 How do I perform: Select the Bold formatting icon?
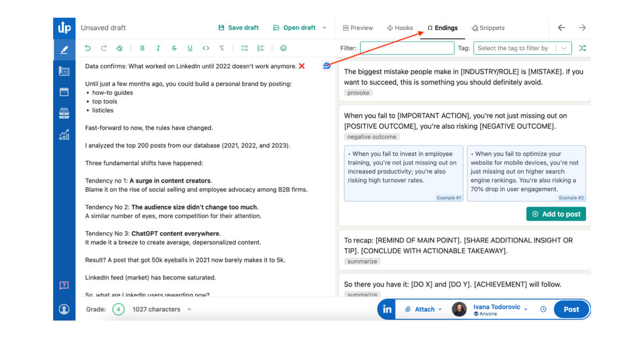pos(142,48)
